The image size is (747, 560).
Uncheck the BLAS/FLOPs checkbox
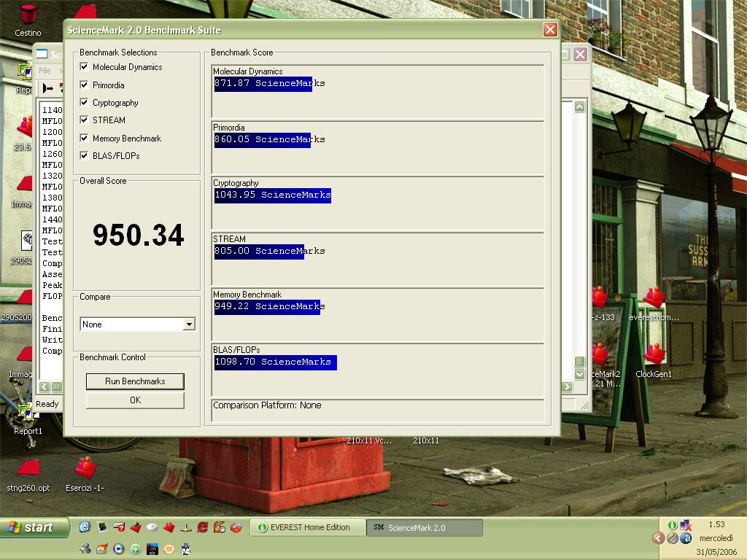point(85,156)
